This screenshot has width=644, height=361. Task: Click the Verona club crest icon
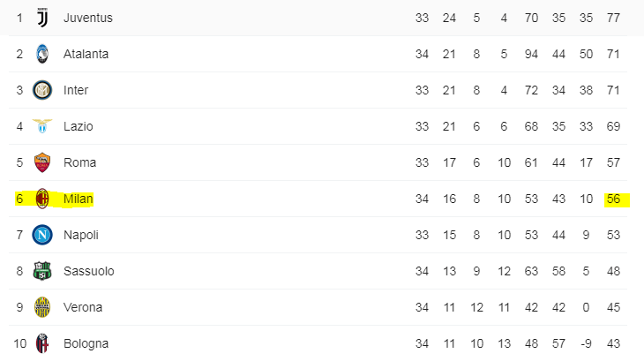click(41, 307)
